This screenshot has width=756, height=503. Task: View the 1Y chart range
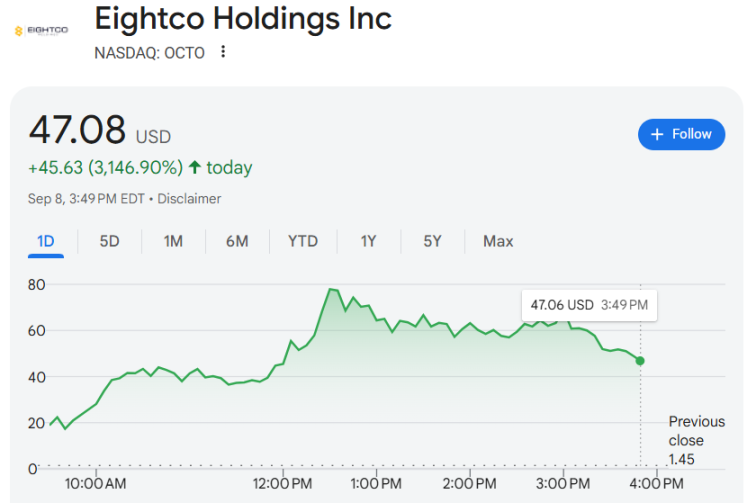[369, 241]
